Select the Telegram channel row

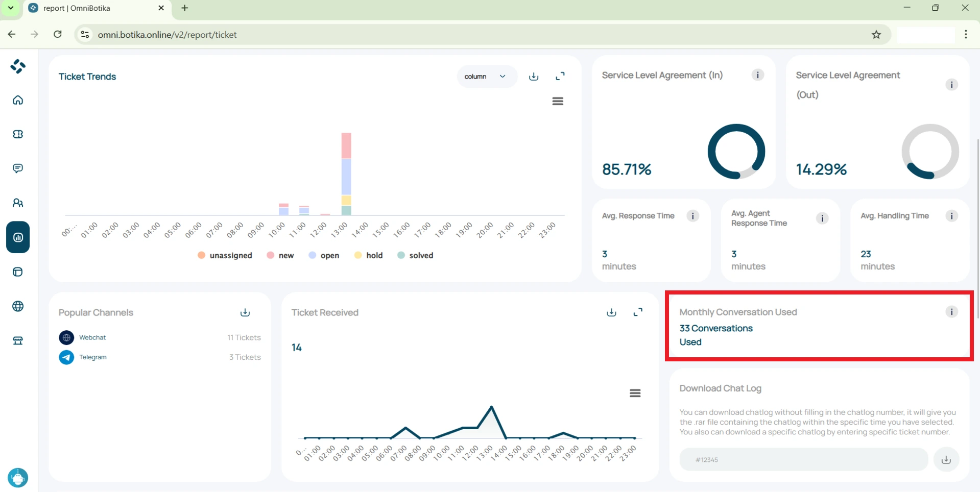(160, 357)
